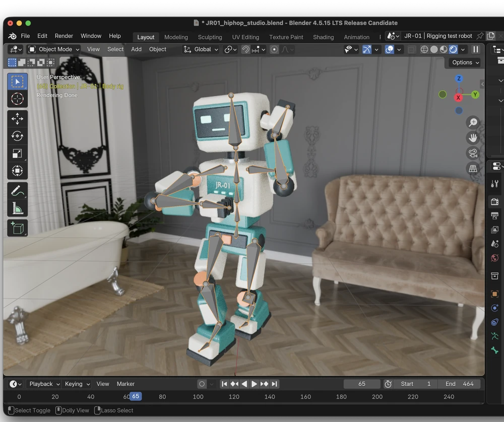This screenshot has width=504, height=422.
Task: Open the Keying dropdown in timeline
Action: coord(78,384)
